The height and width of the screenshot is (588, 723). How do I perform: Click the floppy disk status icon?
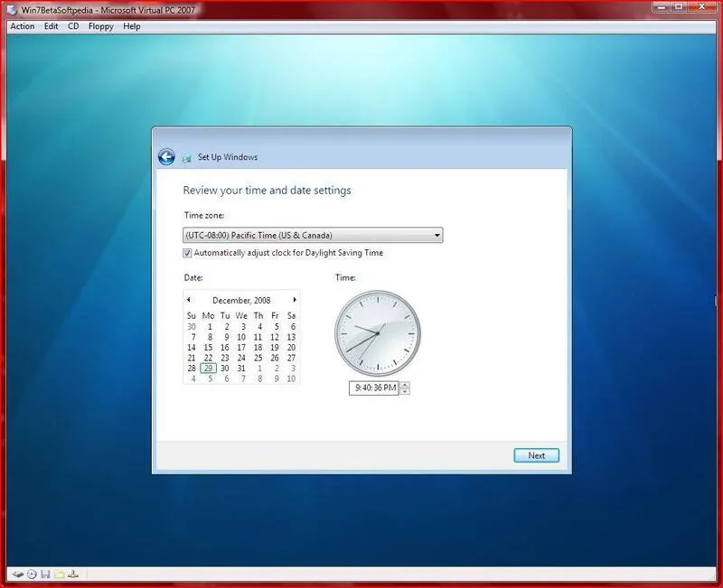pos(45,574)
